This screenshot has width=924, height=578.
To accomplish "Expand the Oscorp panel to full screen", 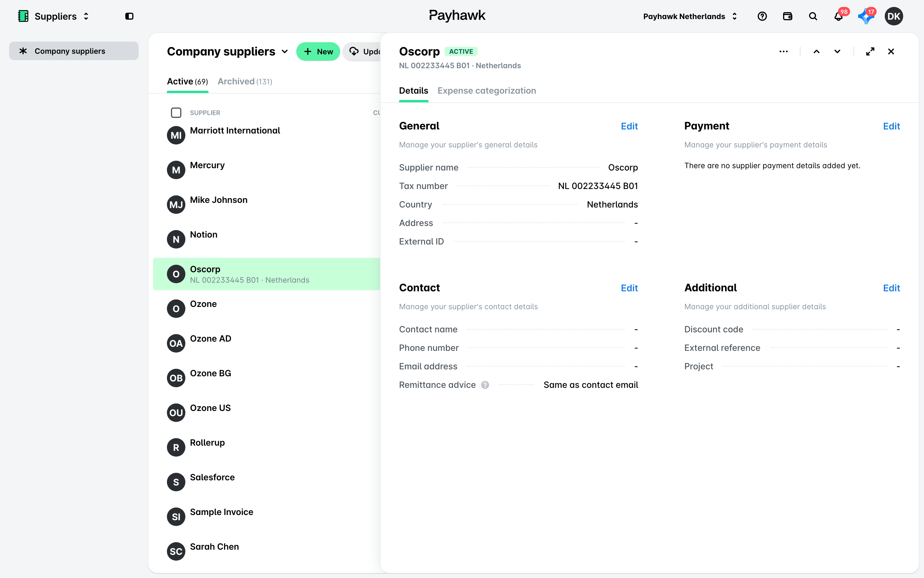I will 870,52.
